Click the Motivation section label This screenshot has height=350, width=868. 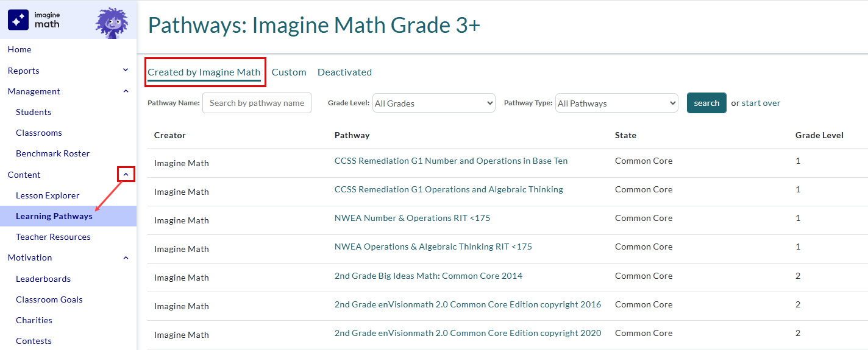[x=30, y=257]
